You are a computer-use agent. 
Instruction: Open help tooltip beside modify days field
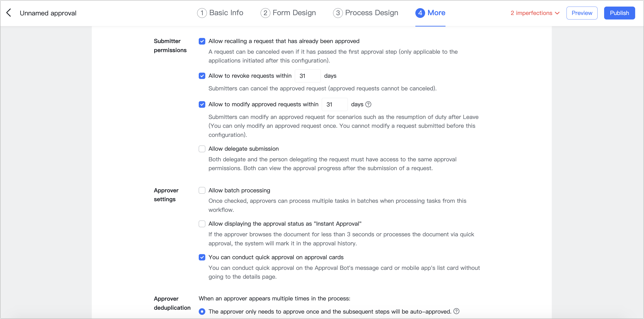tap(368, 104)
